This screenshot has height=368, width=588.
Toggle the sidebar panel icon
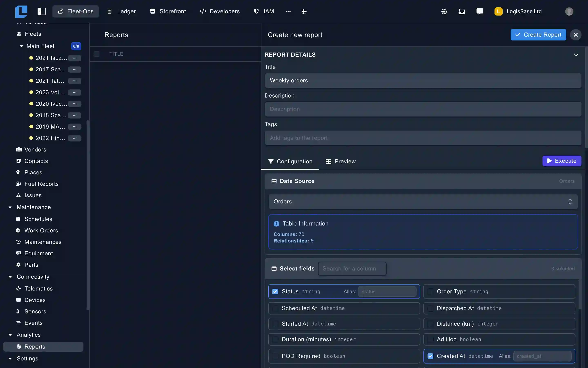42,11
